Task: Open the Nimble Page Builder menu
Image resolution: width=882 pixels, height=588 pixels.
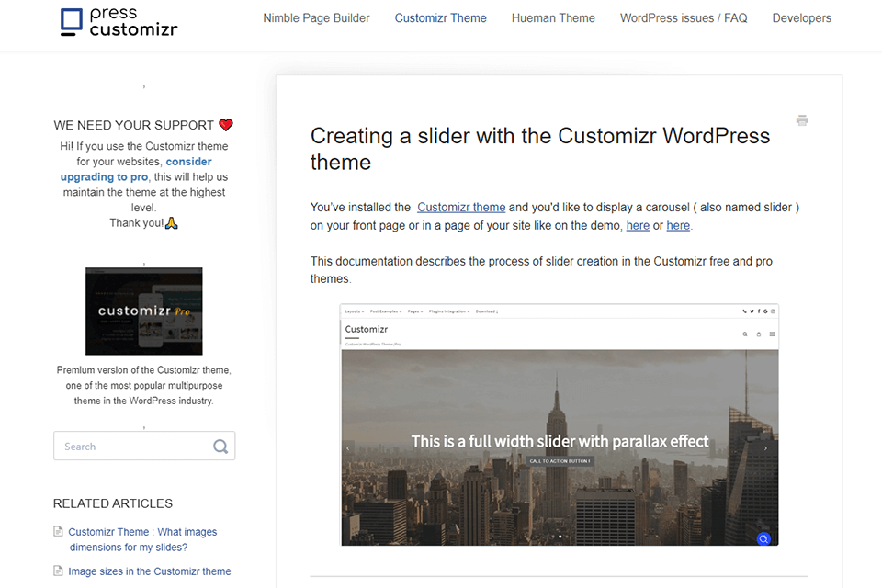Action: tap(316, 18)
